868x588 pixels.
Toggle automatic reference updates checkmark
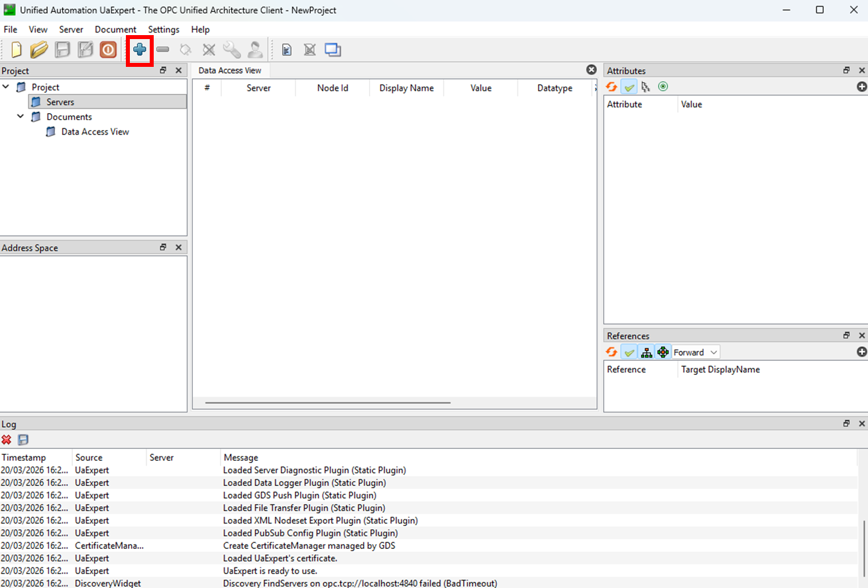pyautogui.click(x=628, y=352)
